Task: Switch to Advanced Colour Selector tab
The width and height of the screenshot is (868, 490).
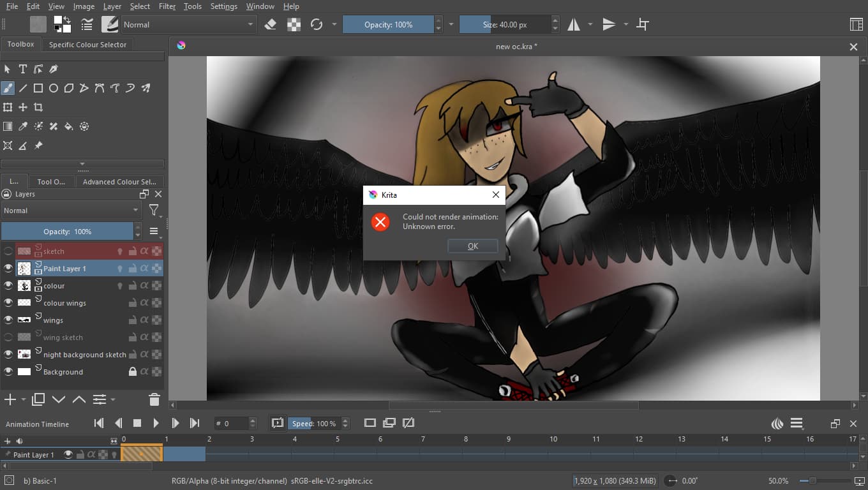Action: tap(119, 182)
